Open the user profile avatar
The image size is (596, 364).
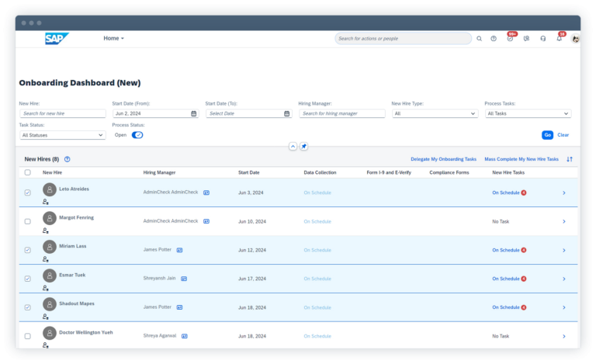(576, 38)
